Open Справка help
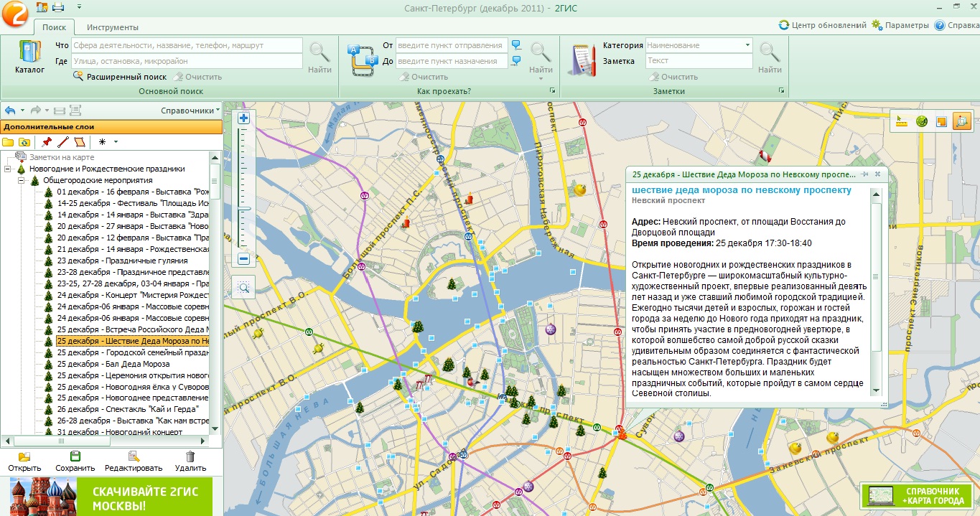Image resolution: width=980 pixels, height=516 pixels. click(x=956, y=25)
